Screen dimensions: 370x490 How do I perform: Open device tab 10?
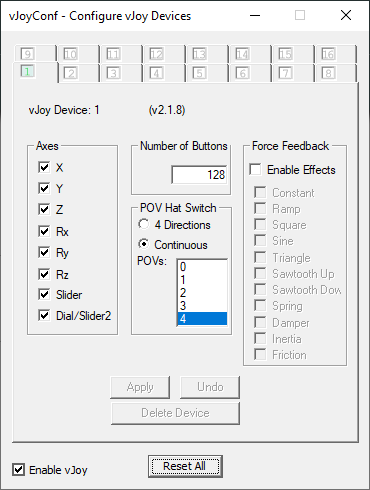tap(78, 54)
